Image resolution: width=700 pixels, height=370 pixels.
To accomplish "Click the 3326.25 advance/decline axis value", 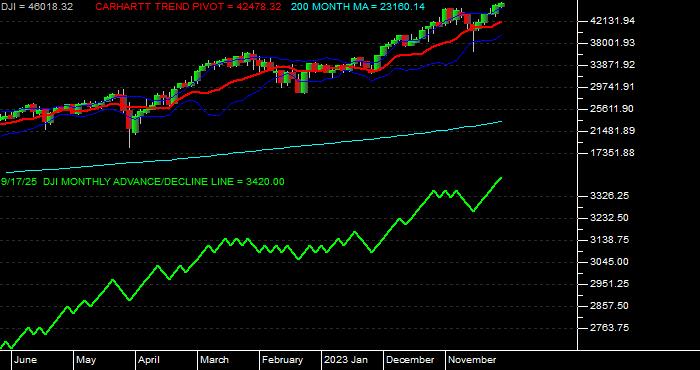I will pyautogui.click(x=611, y=196).
